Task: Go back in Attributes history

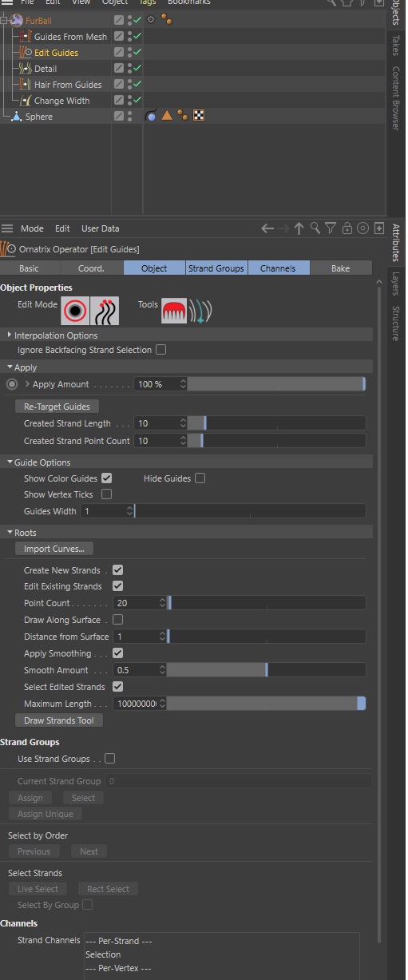Action: point(267,228)
